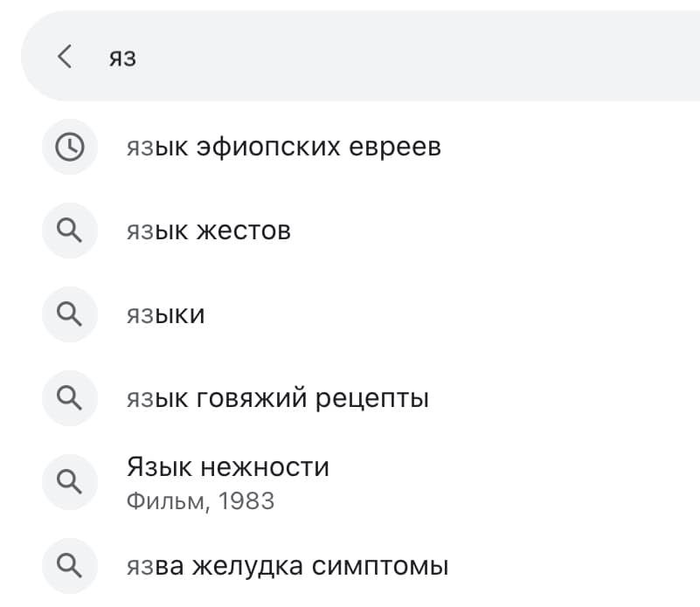Select the suggestion 'язык эфиопских евреев'
Viewport: 700px width, 607px height.
286,147
